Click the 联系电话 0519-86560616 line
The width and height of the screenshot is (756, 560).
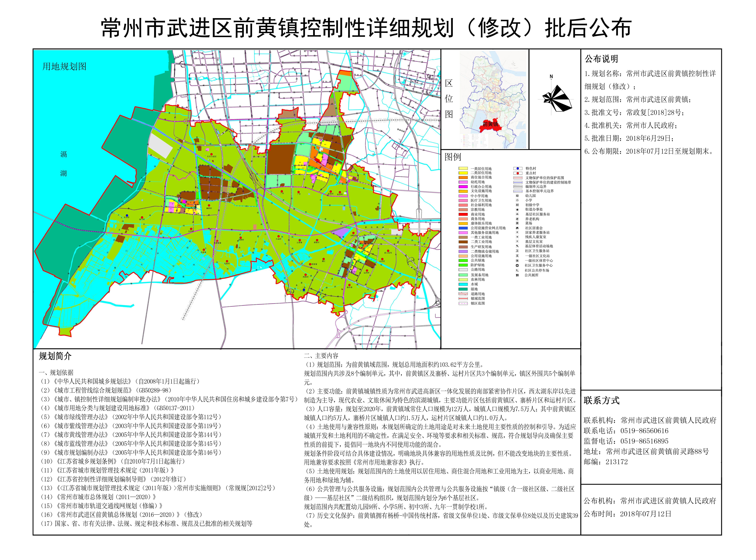click(x=626, y=431)
